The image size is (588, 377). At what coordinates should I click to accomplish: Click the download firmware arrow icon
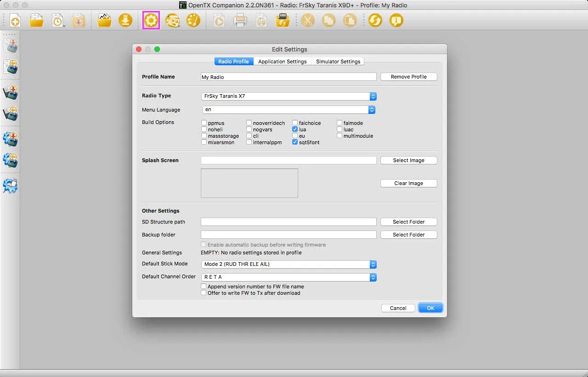(x=125, y=21)
